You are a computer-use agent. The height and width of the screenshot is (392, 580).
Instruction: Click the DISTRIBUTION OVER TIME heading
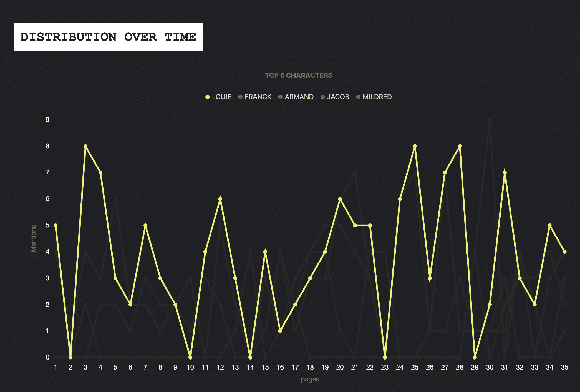click(x=109, y=37)
